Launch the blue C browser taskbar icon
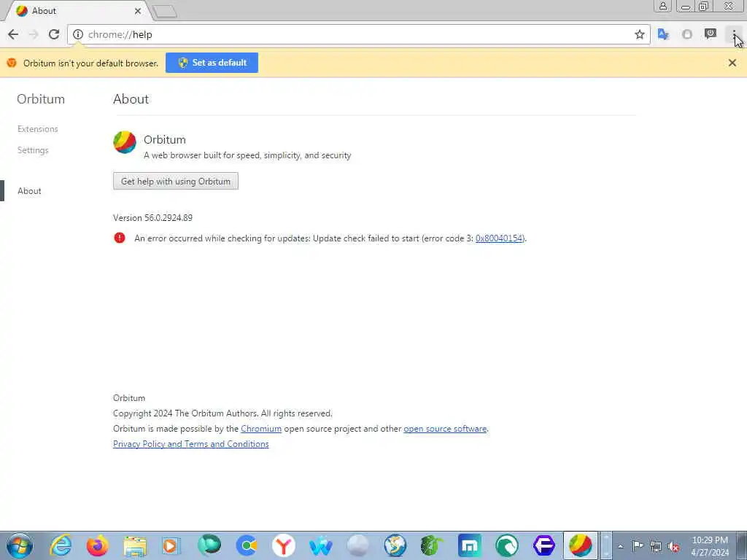The width and height of the screenshot is (747, 560). point(247,545)
